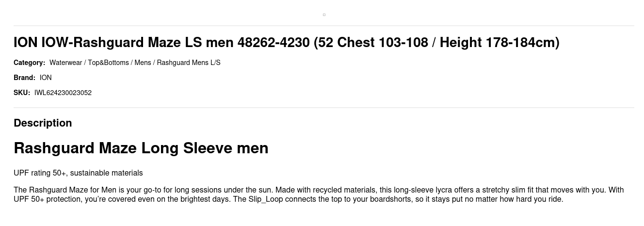Image resolution: width=644 pixels, height=226 pixels.
Task: Click the bold "Brand:" label
Action: click(x=24, y=78)
